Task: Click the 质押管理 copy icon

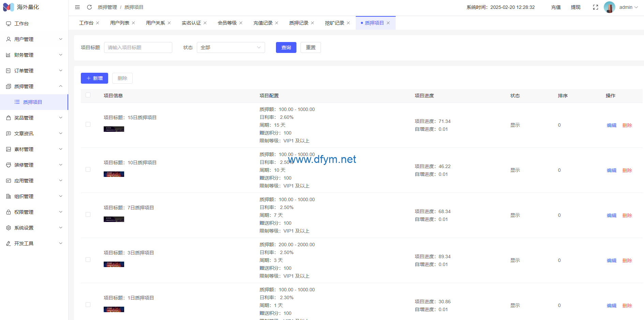Action: point(9,86)
